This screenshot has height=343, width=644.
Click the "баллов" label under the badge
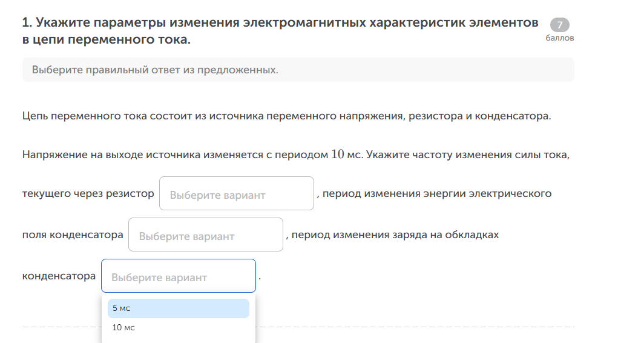(559, 38)
